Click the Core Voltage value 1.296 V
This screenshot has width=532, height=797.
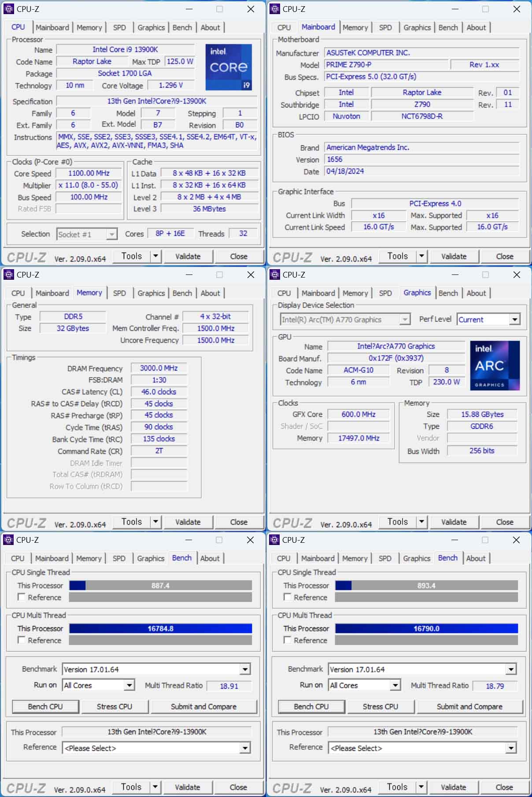tap(171, 85)
